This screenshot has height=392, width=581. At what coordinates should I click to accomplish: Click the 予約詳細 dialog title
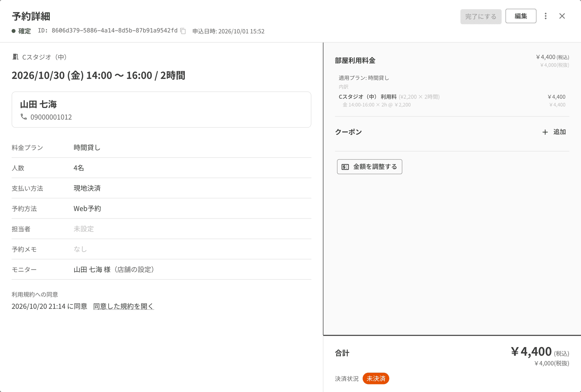[x=31, y=16]
